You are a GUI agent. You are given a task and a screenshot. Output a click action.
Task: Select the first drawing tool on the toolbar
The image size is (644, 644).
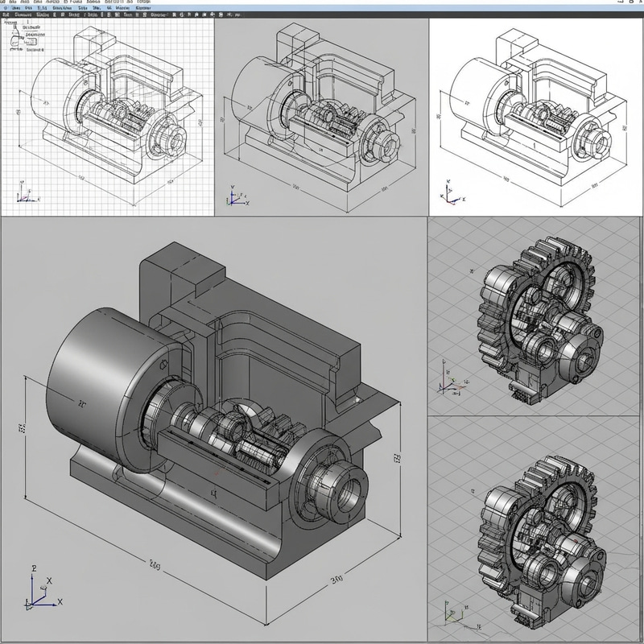6,14
